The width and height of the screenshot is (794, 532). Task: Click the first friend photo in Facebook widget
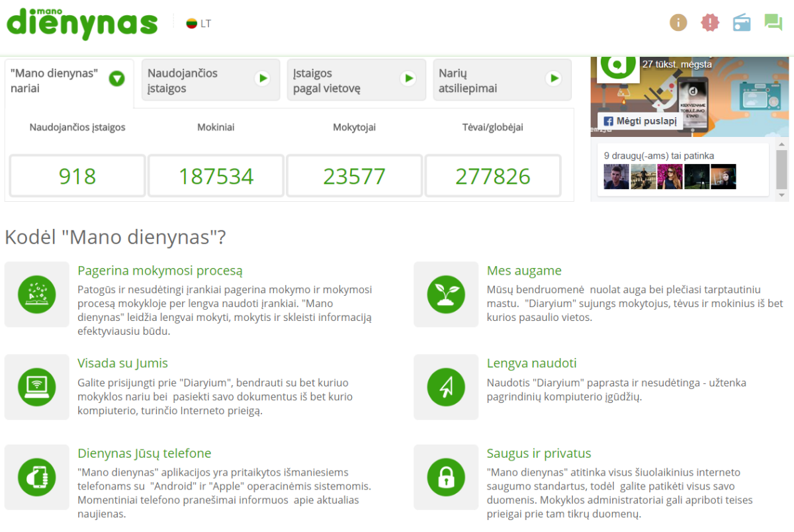617,177
